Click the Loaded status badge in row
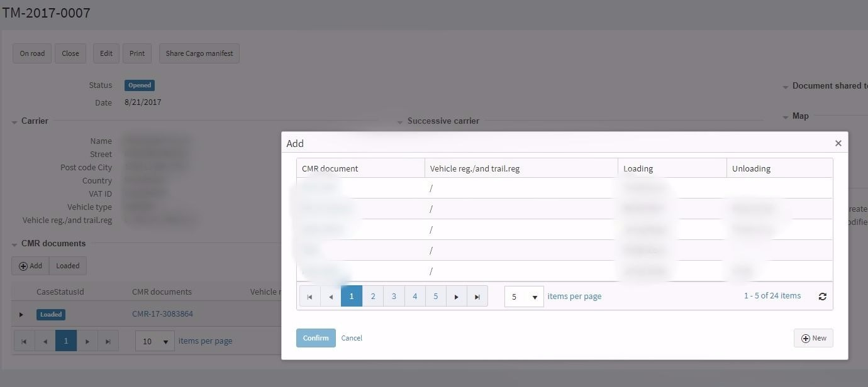 51,314
